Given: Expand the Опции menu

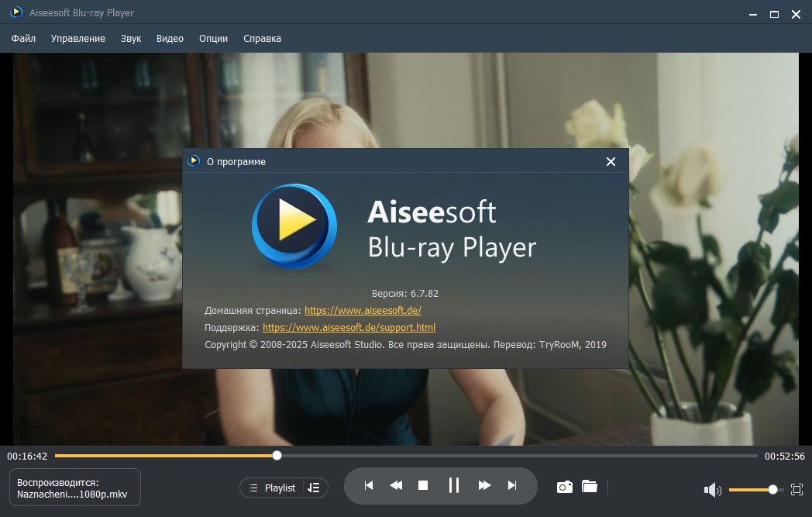Looking at the screenshot, I should click(213, 39).
